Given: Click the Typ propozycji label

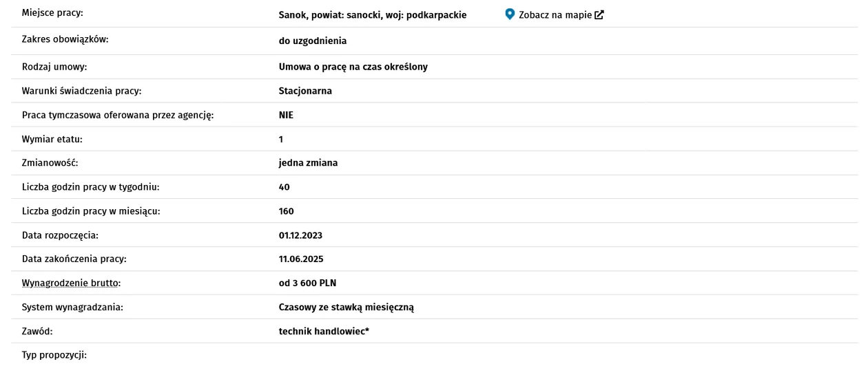Looking at the screenshot, I should (55, 356).
